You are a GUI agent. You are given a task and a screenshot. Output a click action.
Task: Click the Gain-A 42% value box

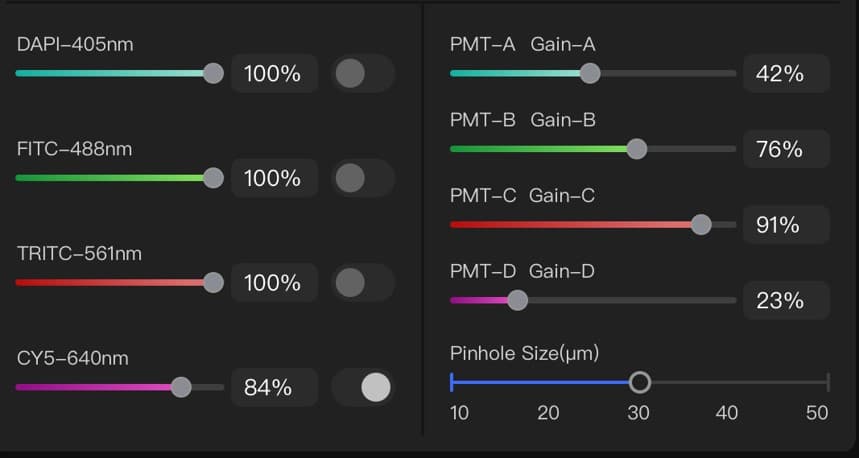click(x=785, y=74)
